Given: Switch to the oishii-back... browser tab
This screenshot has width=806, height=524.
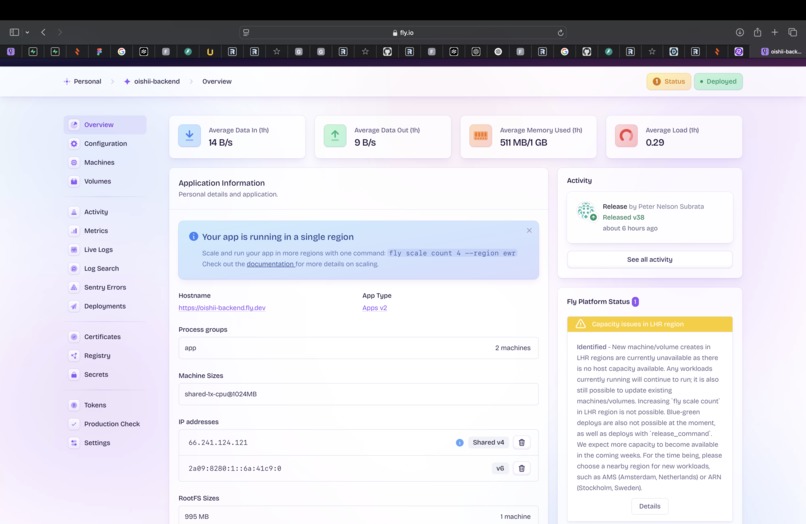Looking at the screenshot, I should (x=780, y=51).
